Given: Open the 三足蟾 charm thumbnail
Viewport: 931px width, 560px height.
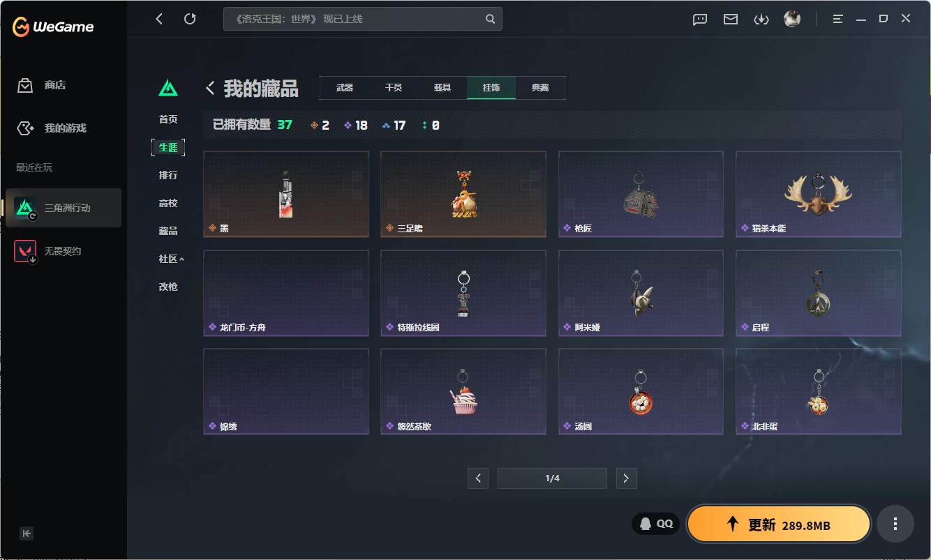Looking at the screenshot, I should 463,195.
